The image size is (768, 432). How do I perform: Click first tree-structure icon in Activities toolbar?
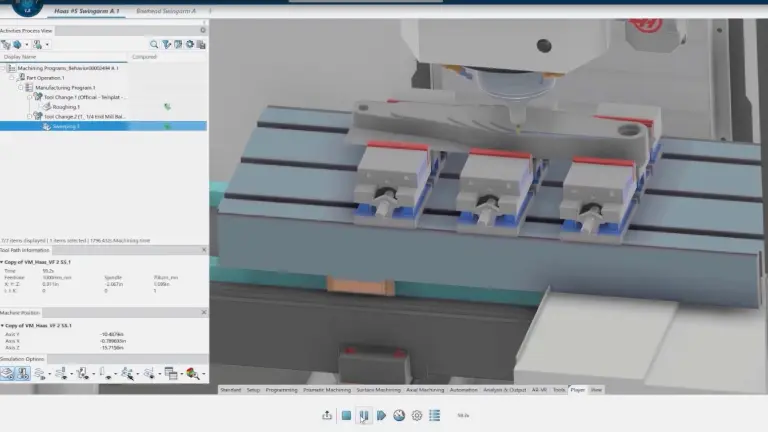(6, 45)
